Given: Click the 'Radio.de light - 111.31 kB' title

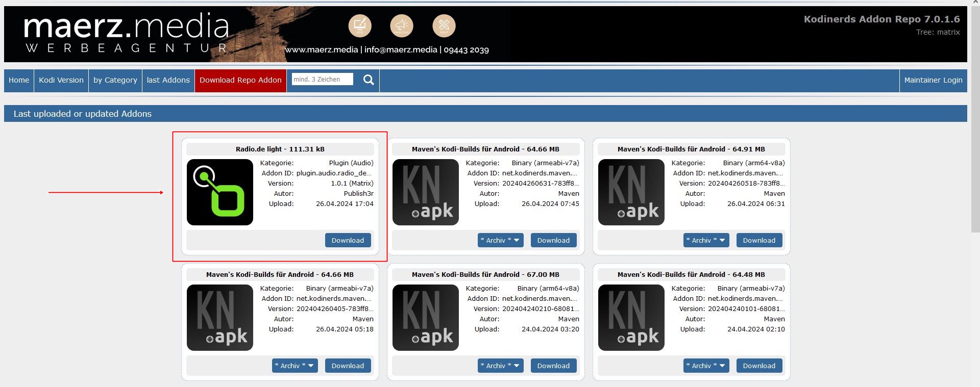Looking at the screenshot, I should [x=280, y=149].
